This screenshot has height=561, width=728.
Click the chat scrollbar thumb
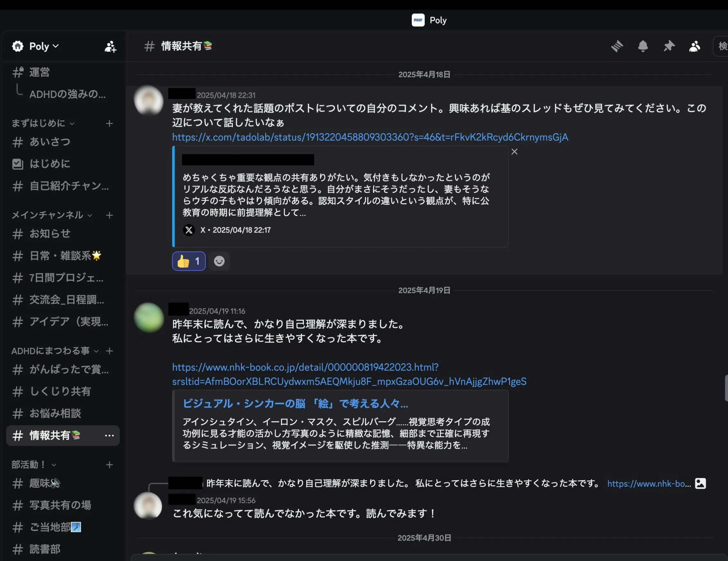(x=726, y=388)
